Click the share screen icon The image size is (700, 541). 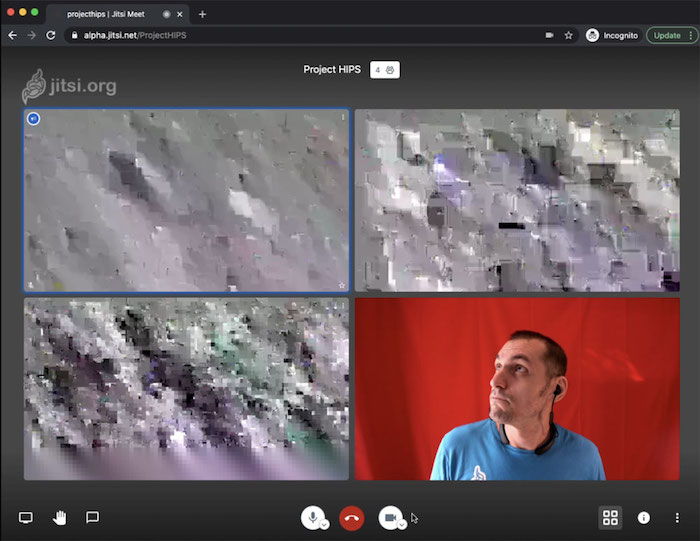[x=25, y=517]
